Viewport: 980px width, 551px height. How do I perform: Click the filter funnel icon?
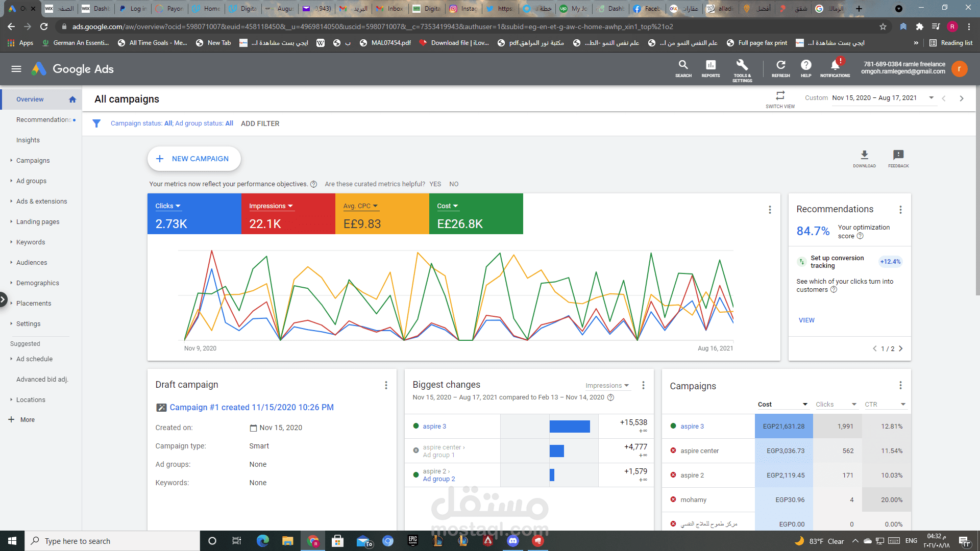click(96, 123)
